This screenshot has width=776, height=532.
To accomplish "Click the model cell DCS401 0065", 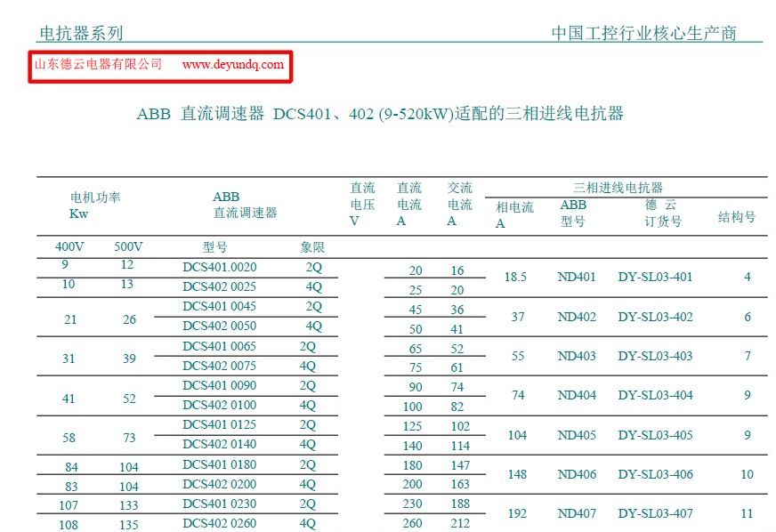I will [x=220, y=346].
